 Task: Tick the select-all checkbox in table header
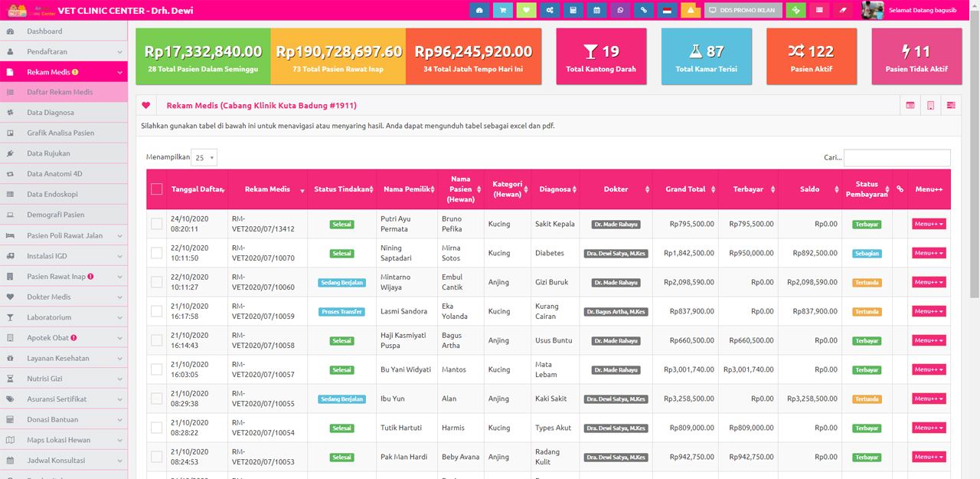157,189
